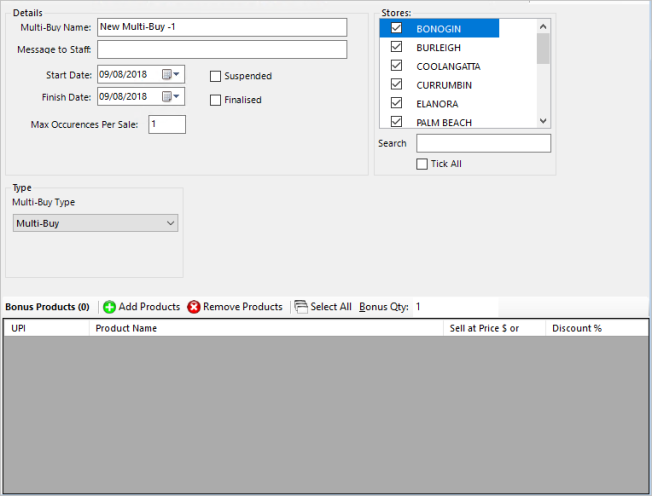Viewport: 652px width, 496px height.
Task: Sort by the Product Name column header
Action: coord(265,328)
